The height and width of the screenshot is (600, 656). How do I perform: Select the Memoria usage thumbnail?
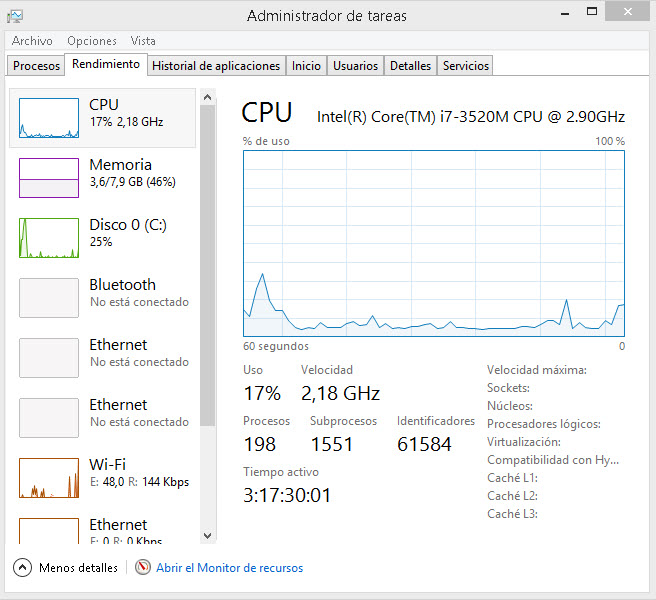49,178
